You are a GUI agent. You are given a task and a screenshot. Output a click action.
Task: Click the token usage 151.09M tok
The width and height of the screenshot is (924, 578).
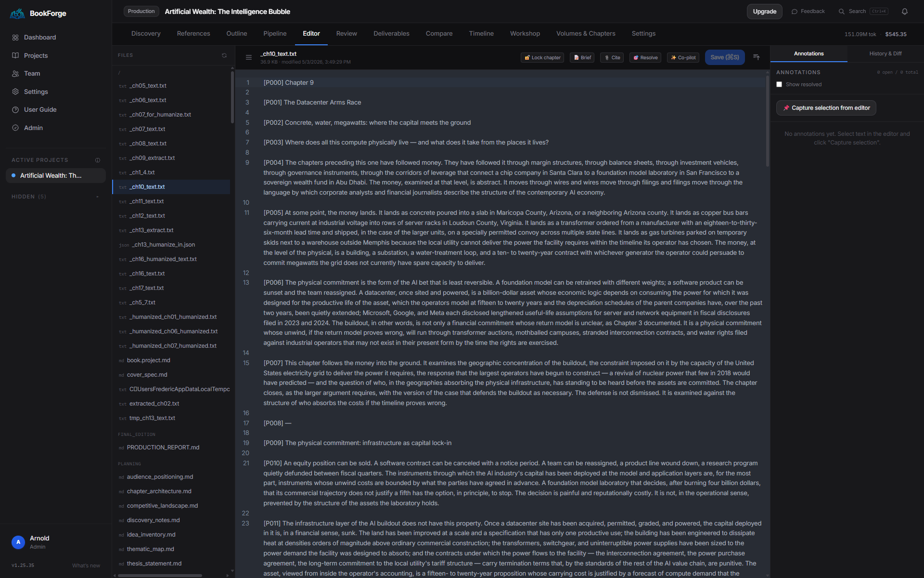[860, 35]
